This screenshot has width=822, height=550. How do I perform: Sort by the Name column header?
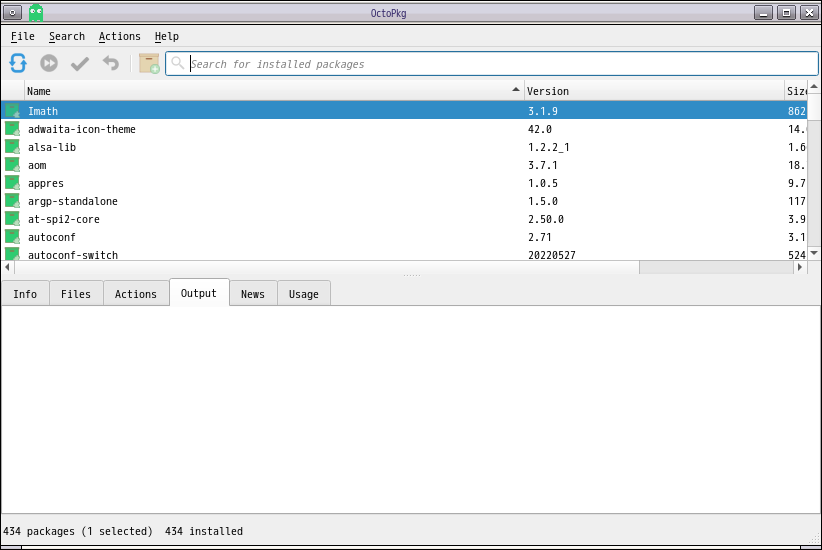pyautogui.click(x=274, y=91)
